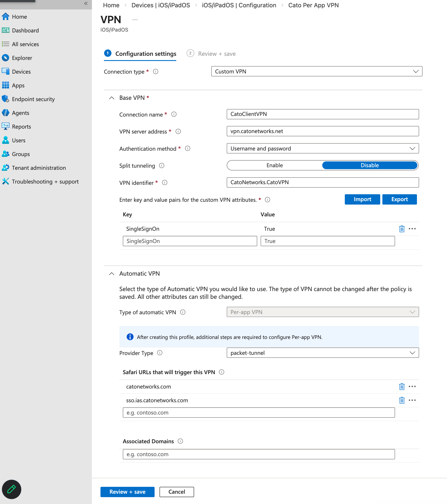
Task: Open the Connection type dropdown
Action: point(317,71)
